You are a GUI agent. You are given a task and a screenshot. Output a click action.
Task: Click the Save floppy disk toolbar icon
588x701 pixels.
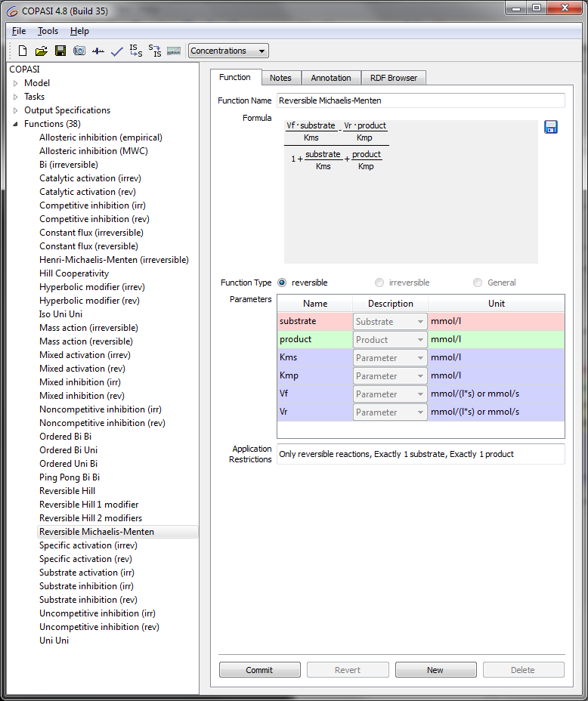[x=60, y=51]
